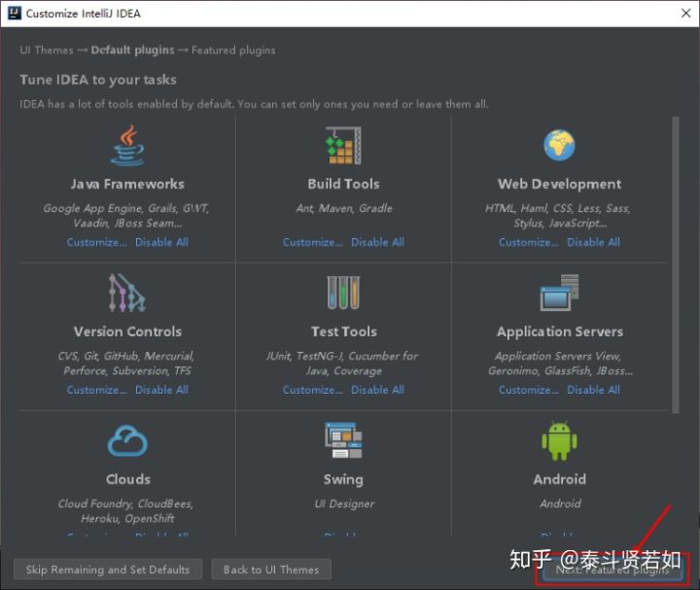Jump to Featured plugins breadcrumb step

(233, 50)
